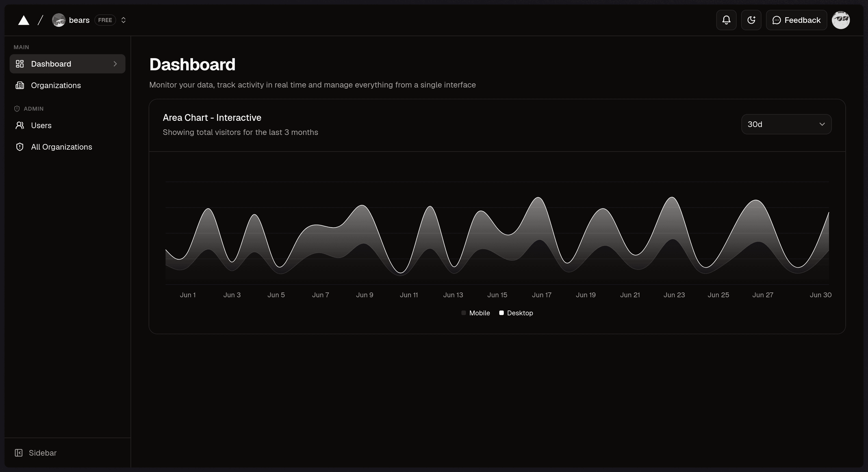
Task: Click the All Organizations shield icon
Action: coord(19,147)
